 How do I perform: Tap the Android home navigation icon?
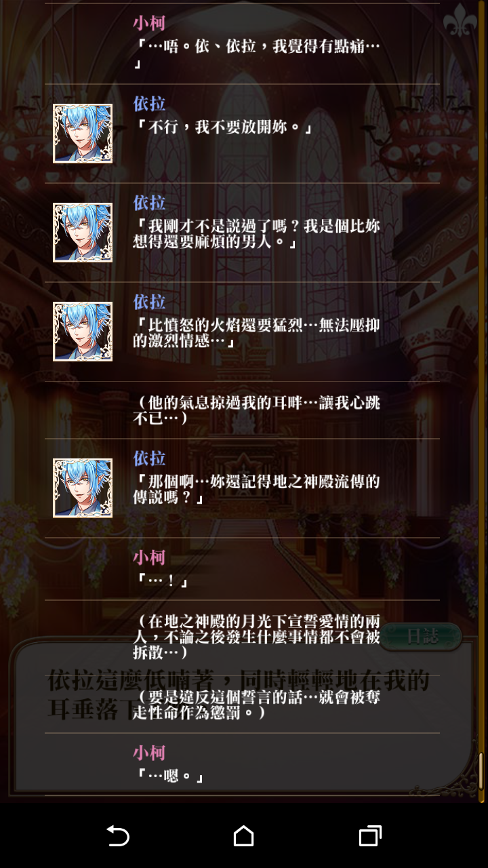243,835
